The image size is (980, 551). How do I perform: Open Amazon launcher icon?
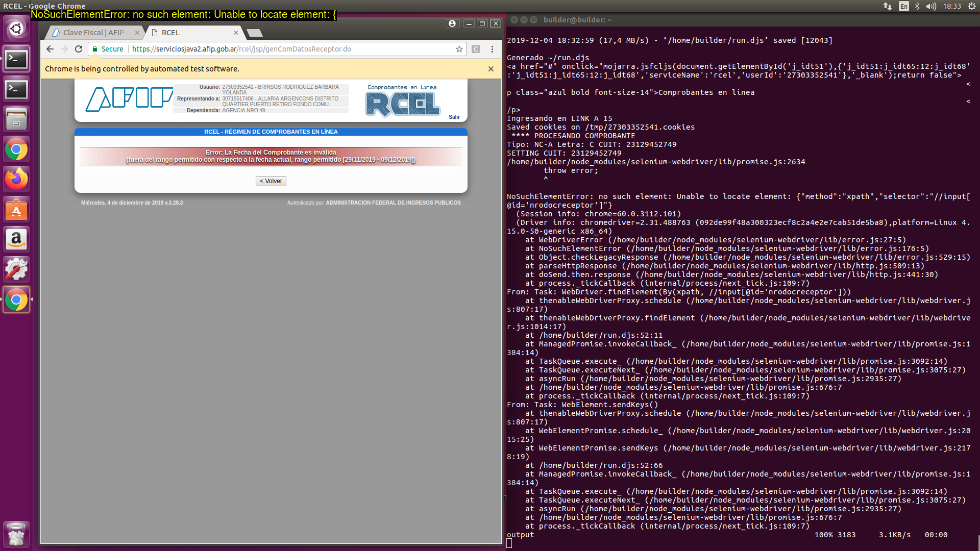click(16, 239)
